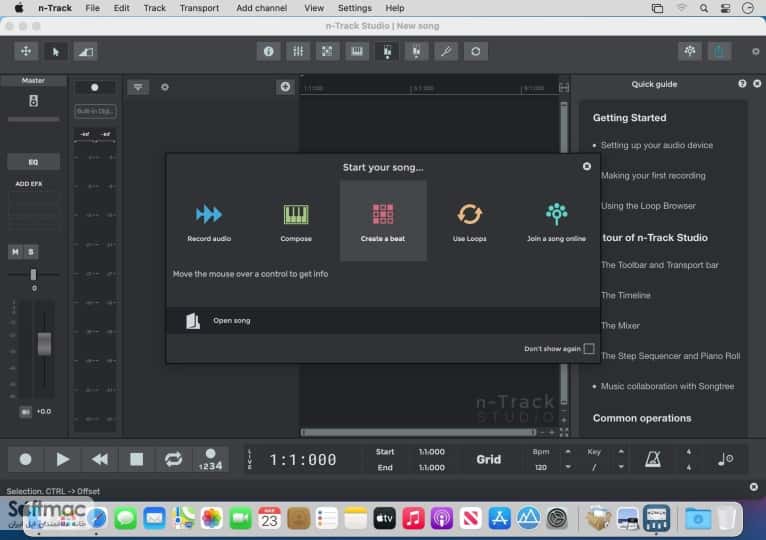Lower Key with down arrow
Image resolution: width=766 pixels, height=540 pixels.
tap(621, 467)
